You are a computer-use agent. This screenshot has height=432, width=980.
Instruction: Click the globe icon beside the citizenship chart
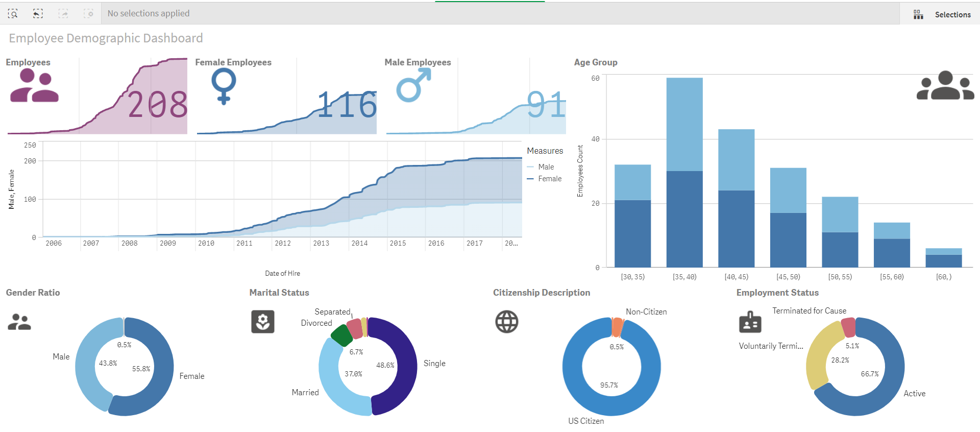[x=506, y=322]
